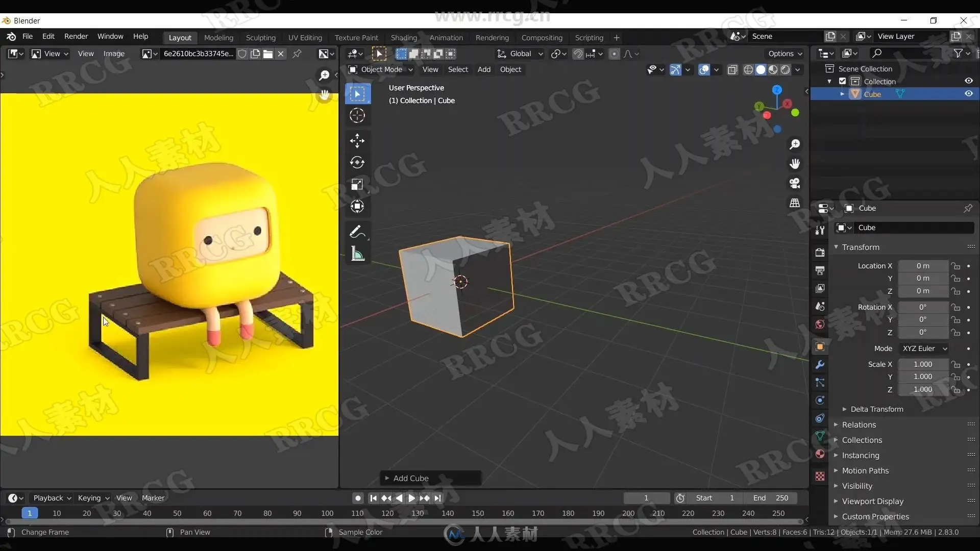Click the End frame 250 field
This screenshot has height=551, width=980.
pos(771,498)
